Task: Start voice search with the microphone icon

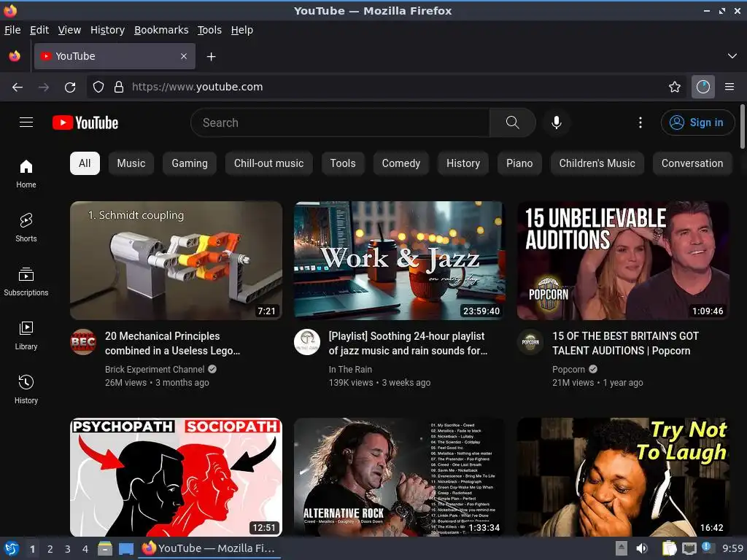Action: coord(556,122)
